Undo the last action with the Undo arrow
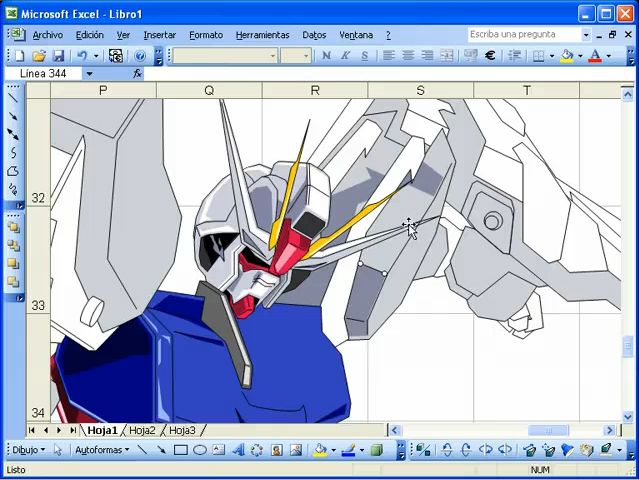Viewport: 639px width, 480px height. [x=82, y=55]
